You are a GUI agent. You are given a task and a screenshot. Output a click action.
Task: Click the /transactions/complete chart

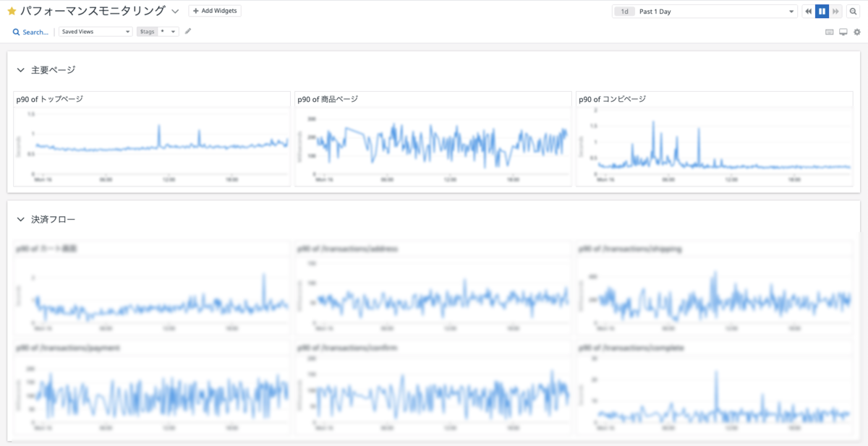(x=715, y=395)
